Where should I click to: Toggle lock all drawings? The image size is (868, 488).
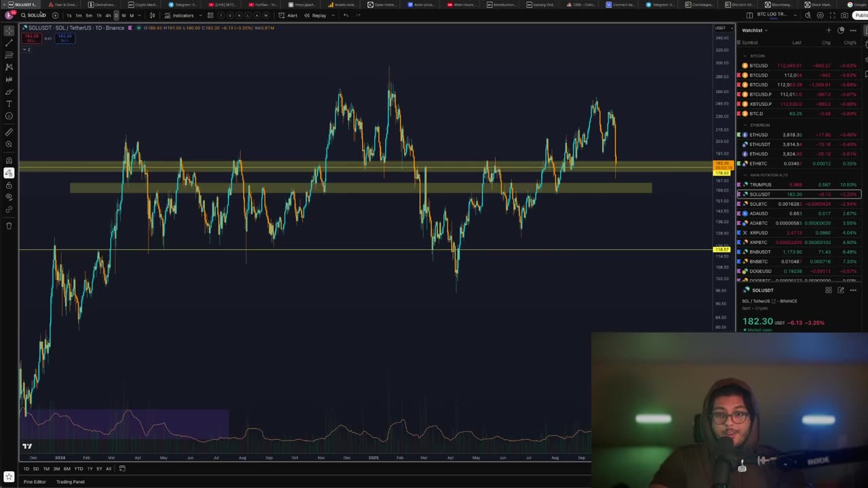tap(9, 185)
